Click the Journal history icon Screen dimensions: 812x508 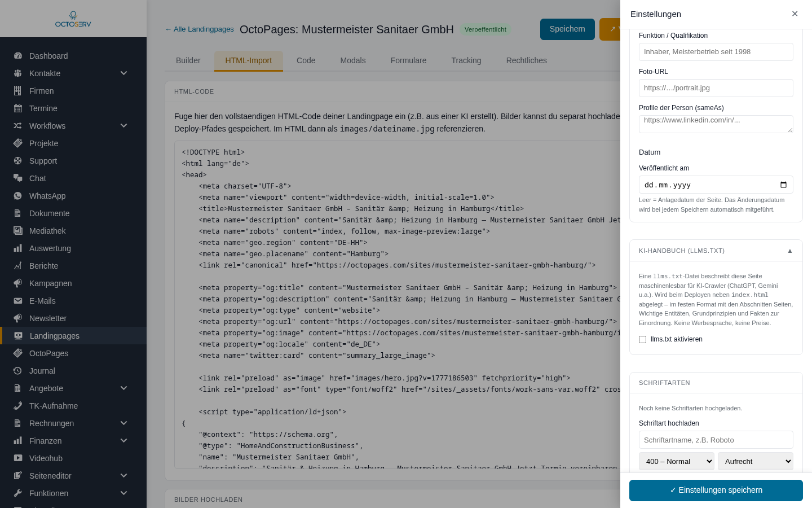pos(18,371)
